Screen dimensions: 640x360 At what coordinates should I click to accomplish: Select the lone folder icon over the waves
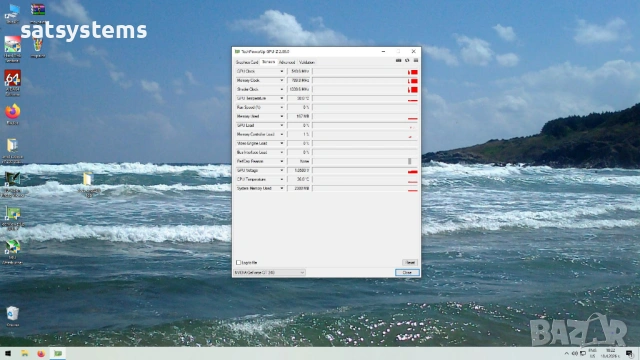click(x=88, y=184)
